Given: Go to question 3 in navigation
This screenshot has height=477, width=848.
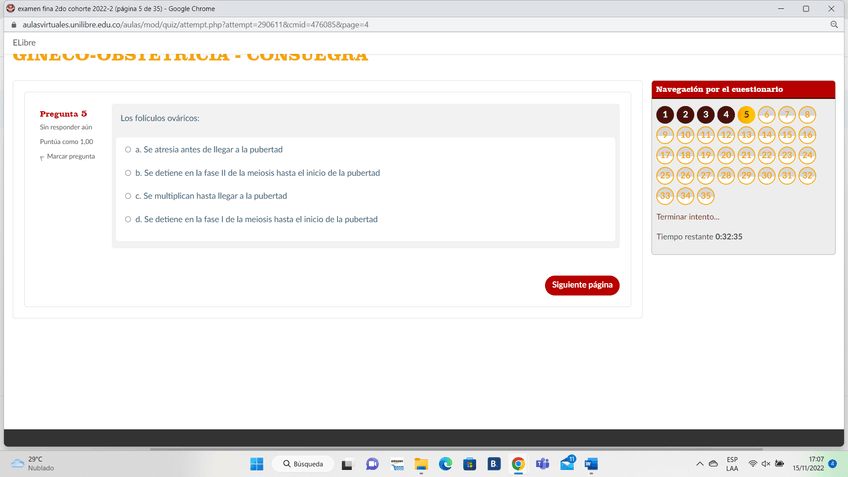Looking at the screenshot, I should (705, 115).
